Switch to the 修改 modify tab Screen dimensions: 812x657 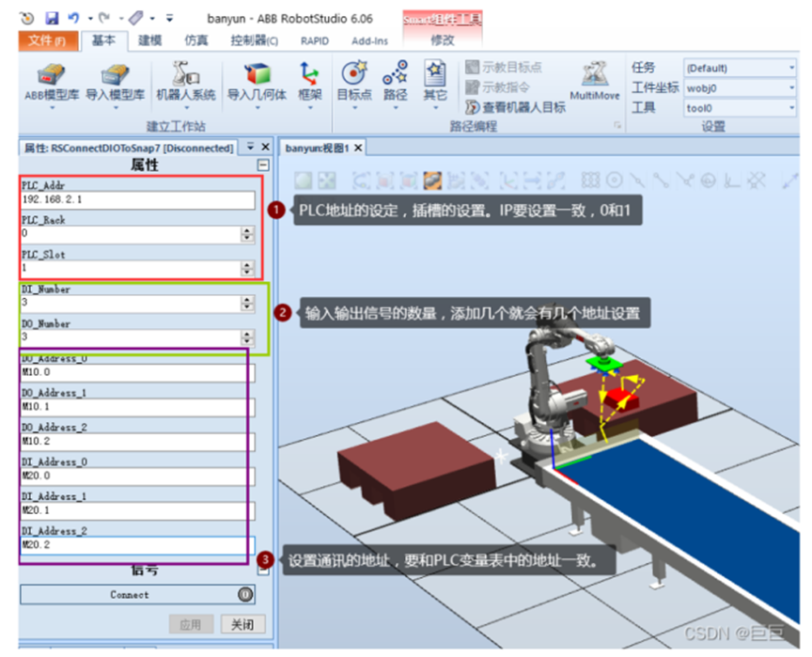443,40
